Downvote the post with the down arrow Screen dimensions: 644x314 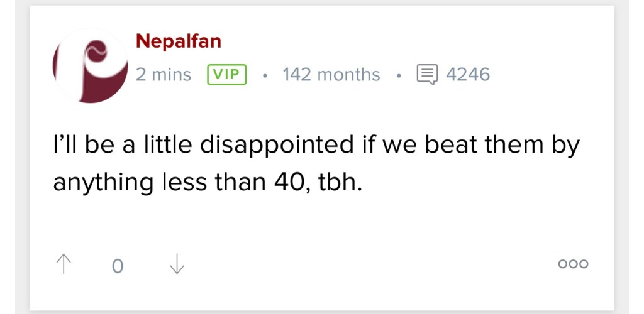coord(177,264)
